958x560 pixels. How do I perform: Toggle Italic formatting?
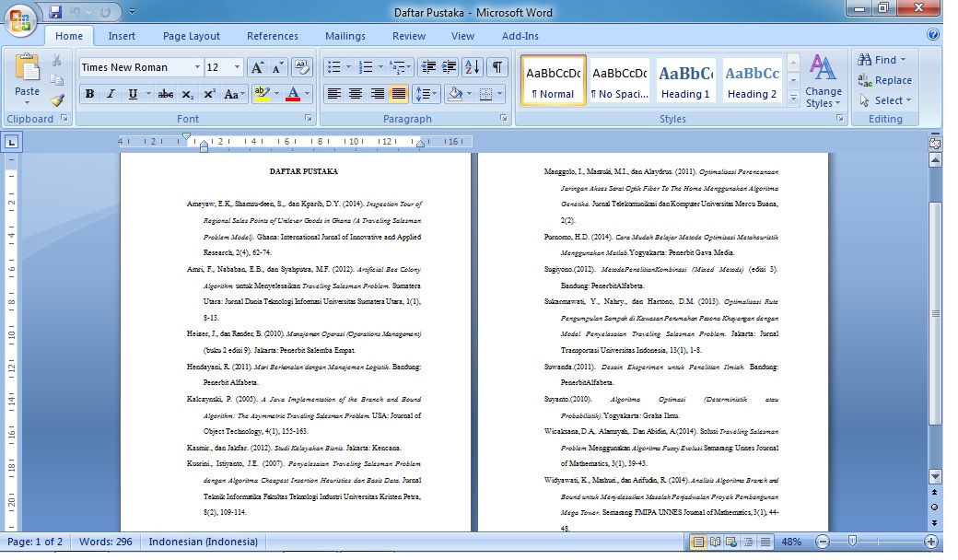(x=111, y=94)
